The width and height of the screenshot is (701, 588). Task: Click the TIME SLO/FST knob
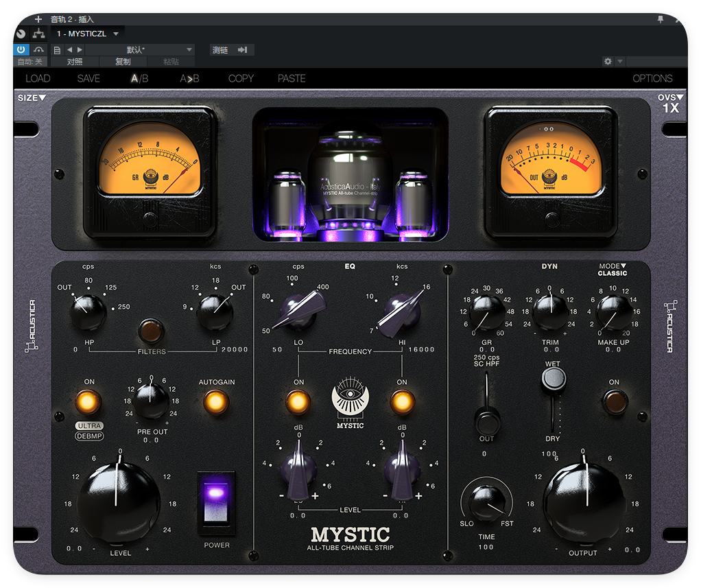[487, 502]
